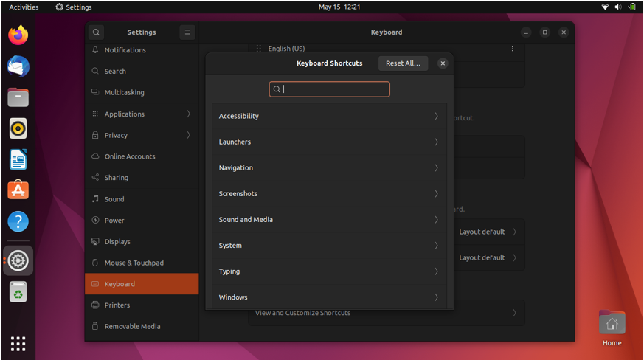This screenshot has width=644, height=360.
Task: Click the volume icon in top bar
Action: [618, 7]
